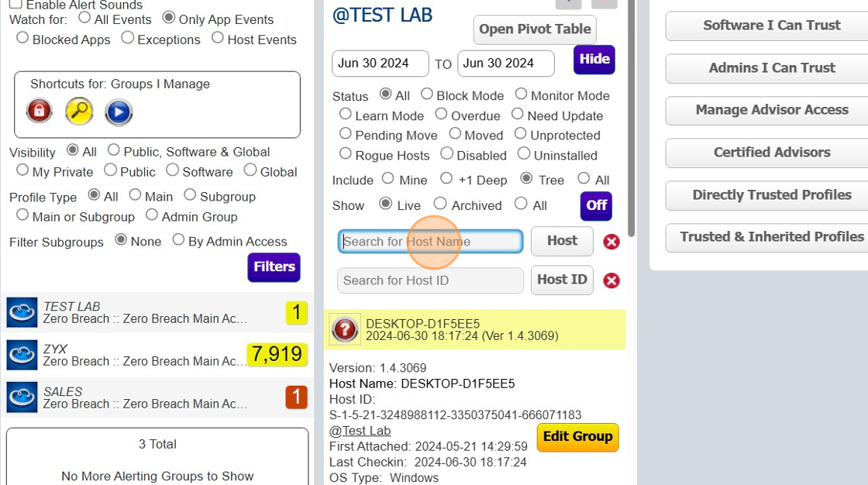Click the ZYX group cloud icon
Viewport: 868px width, 485px height.
[x=22, y=355]
